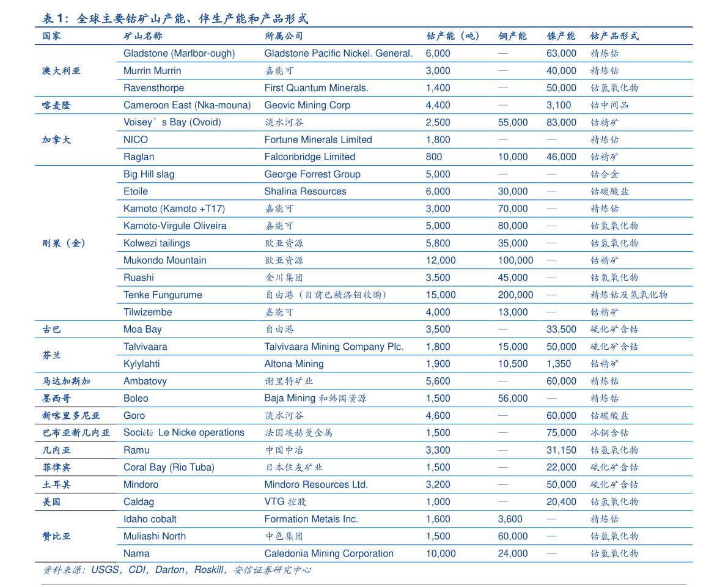
Task: Click the mine name "Voisey's Bay (Ovoid)"
Action: 172,122
